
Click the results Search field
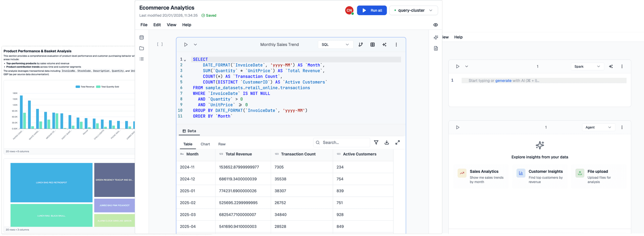pyautogui.click(x=344, y=143)
